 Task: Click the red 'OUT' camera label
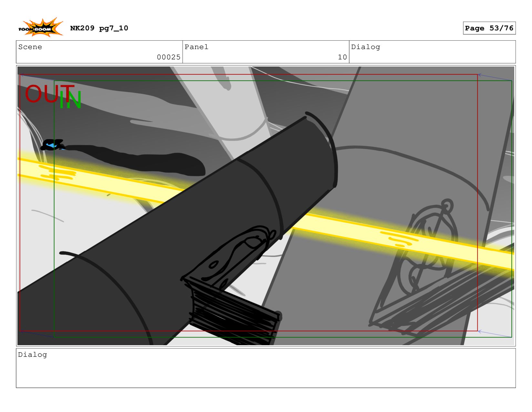click(49, 94)
